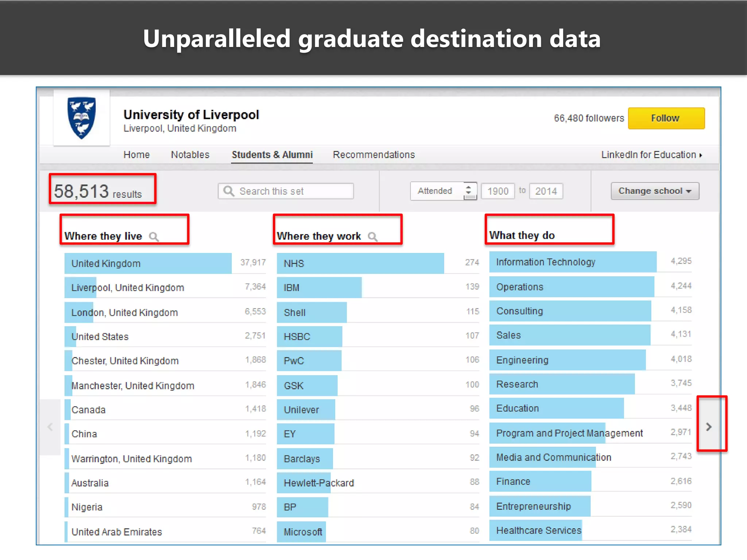Click the University of Liverpool heading
This screenshot has height=560, width=747.
click(x=191, y=114)
